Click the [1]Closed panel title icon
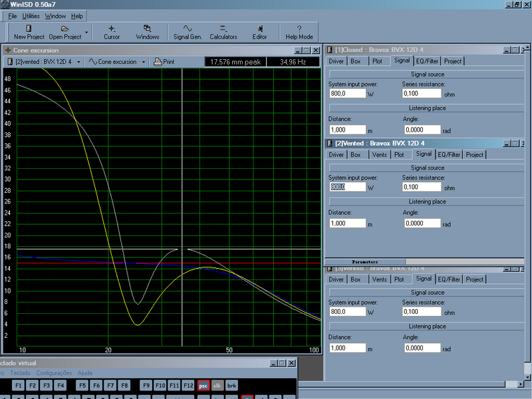This screenshot has height=399, width=532. click(x=329, y=50)
